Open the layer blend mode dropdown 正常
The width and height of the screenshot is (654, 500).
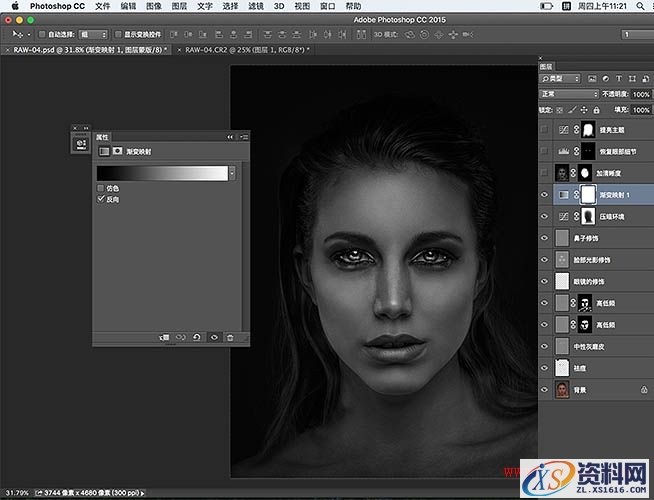(x=568, y=94)
